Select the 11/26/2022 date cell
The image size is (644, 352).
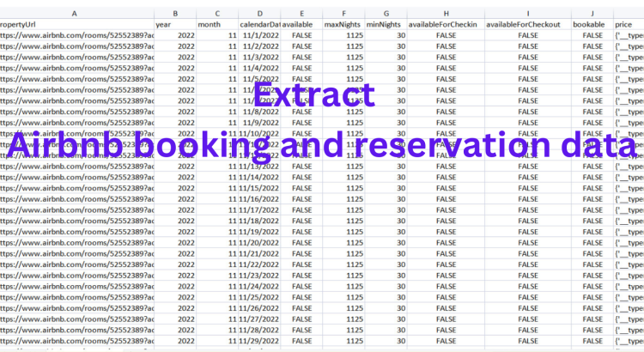click(x=259, y=308)
